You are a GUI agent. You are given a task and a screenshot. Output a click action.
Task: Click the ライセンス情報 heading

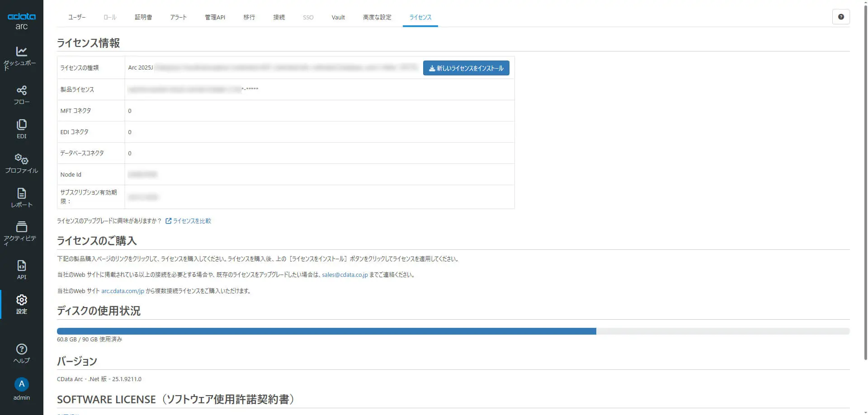[88, 43]
